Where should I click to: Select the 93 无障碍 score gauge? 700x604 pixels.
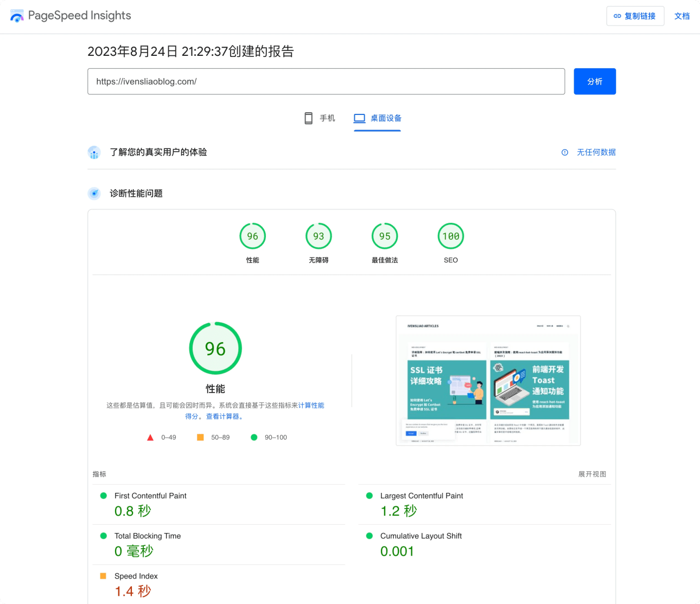319,236
